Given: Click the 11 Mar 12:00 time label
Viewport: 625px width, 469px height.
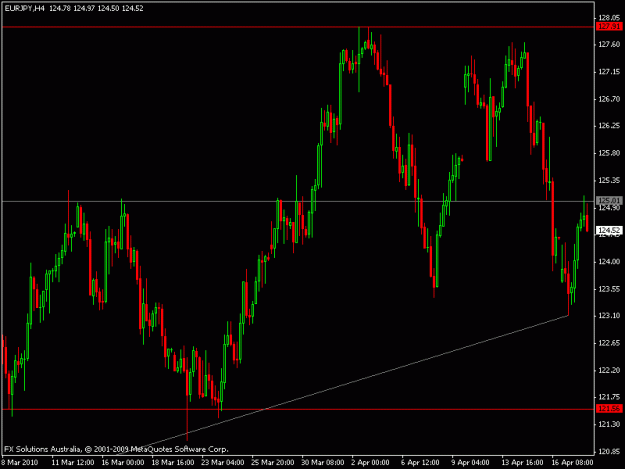Looking at the screenshot, I should pos(73,462).
